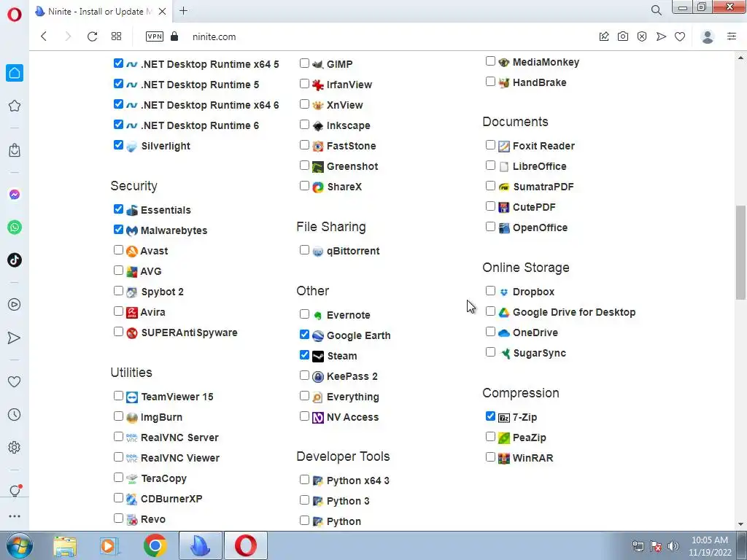Open Player icon in Opera sidebar
Image resolution: width=747 pixels, height=560 pixels.
[15, 304]
